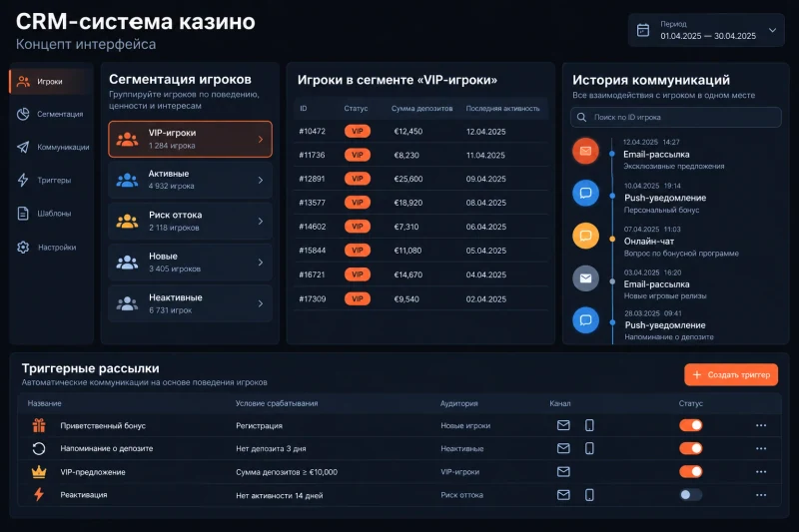The height and width of the screenshot is (532, 799).
Task: Select Триггеры in the sidebar
Action: tap(44, 181)
